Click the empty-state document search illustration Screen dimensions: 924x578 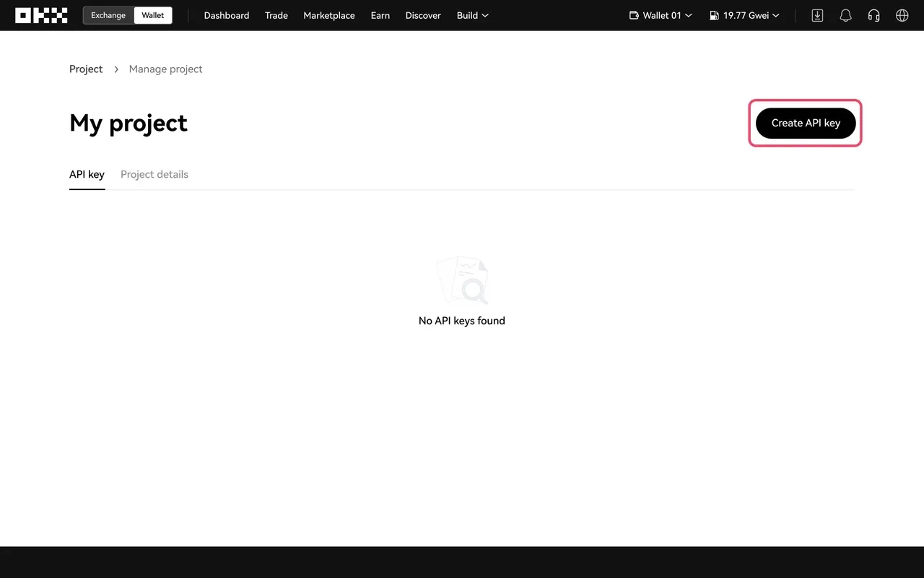pos(462,280)
